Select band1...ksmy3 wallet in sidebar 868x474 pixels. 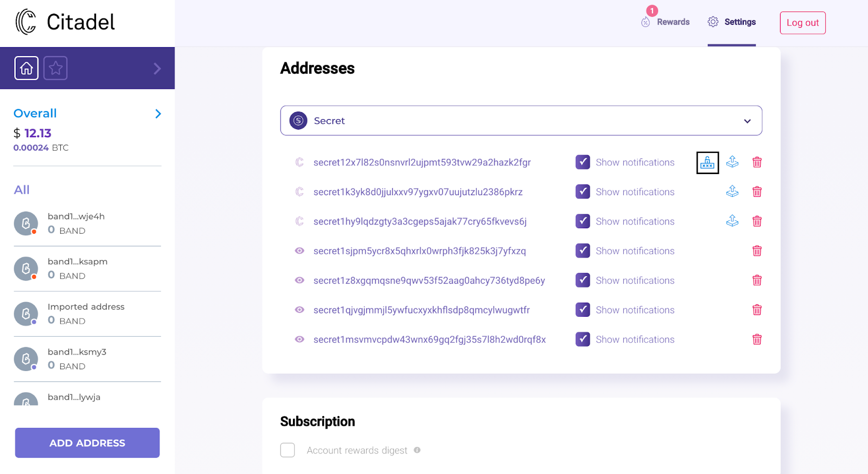click(x=87, y=359)
